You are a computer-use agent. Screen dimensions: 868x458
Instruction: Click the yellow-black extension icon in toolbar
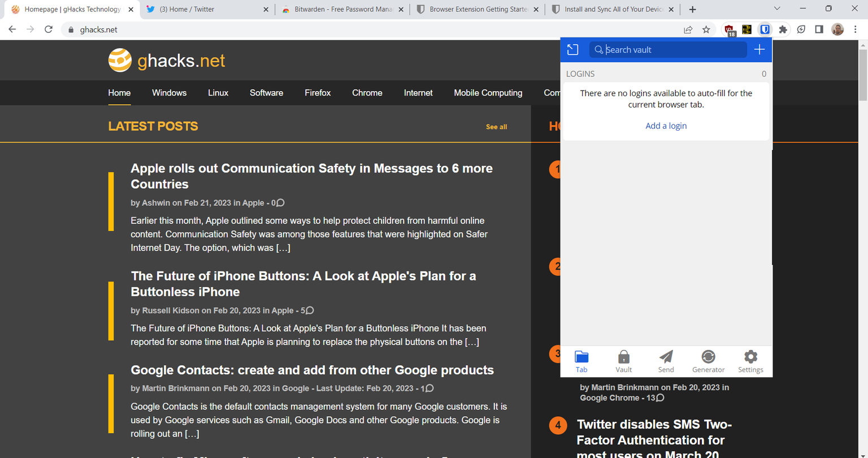pos(747,29)
